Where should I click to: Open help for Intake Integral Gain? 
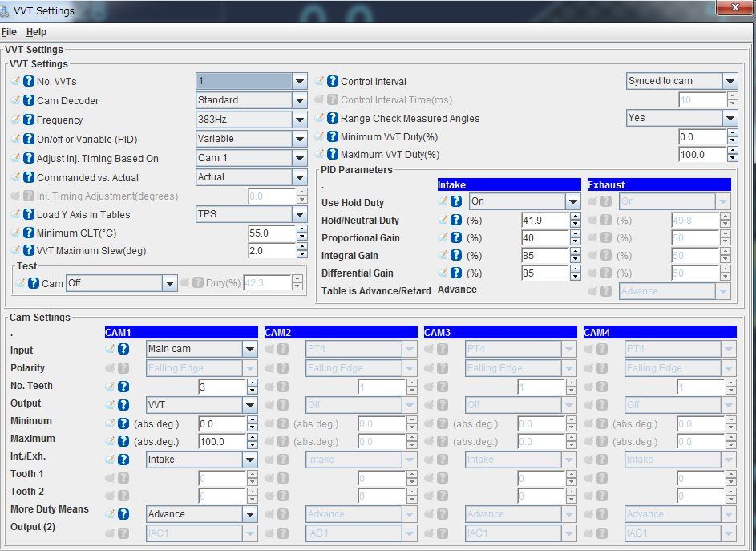[x=456, y=255]
